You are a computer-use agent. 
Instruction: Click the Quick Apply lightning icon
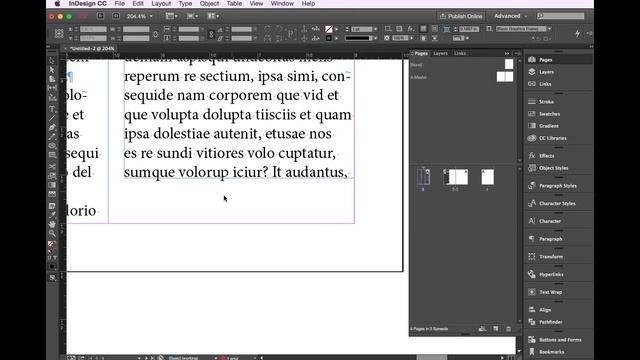tap(577, 33)
